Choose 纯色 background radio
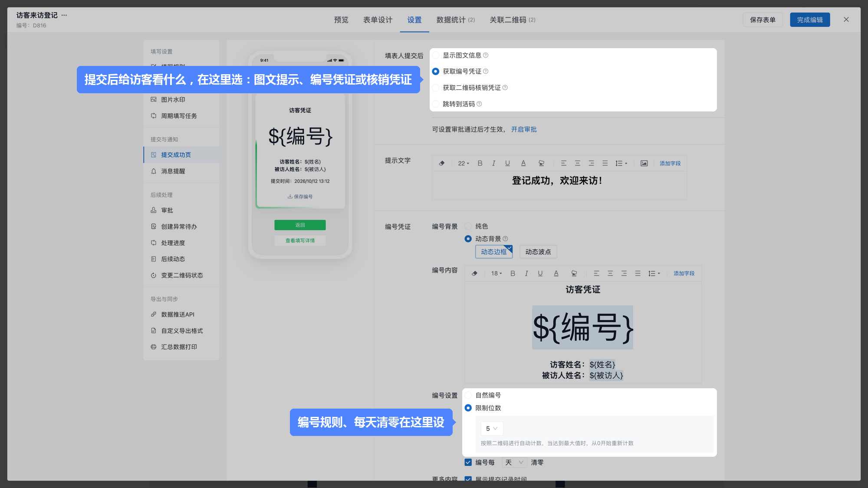The image size is (868, 488). pyautogui.click(x=468, y=226)
